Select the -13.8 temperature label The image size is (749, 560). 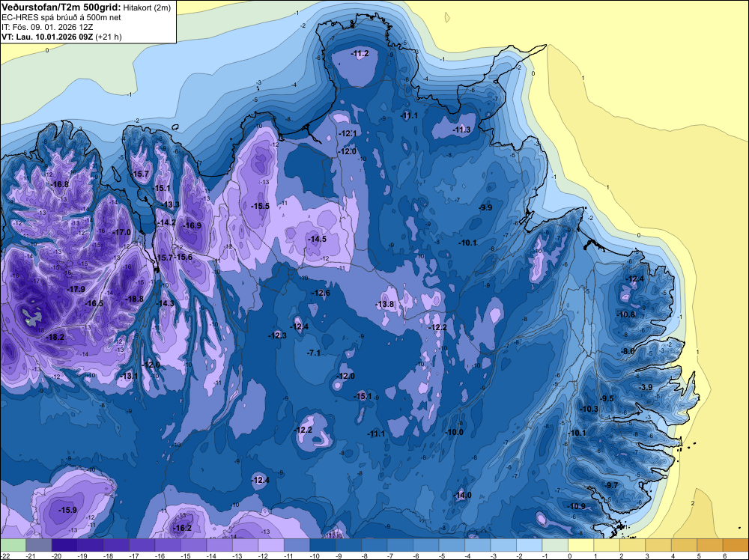pyautogui.click(x=384, y=304)
